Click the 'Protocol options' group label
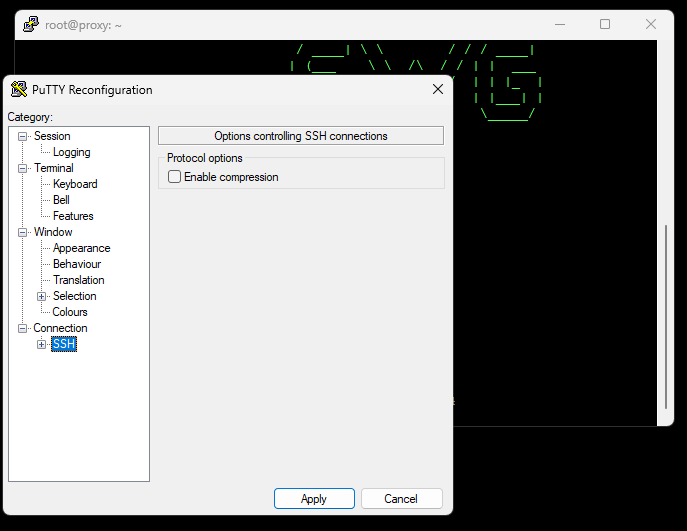The width and height of the screenshot is (687, 531). 205,158
